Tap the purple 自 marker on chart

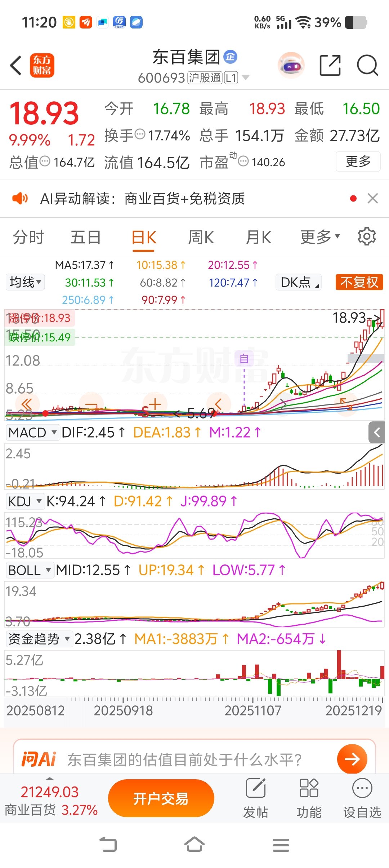[x=244, y=359]
